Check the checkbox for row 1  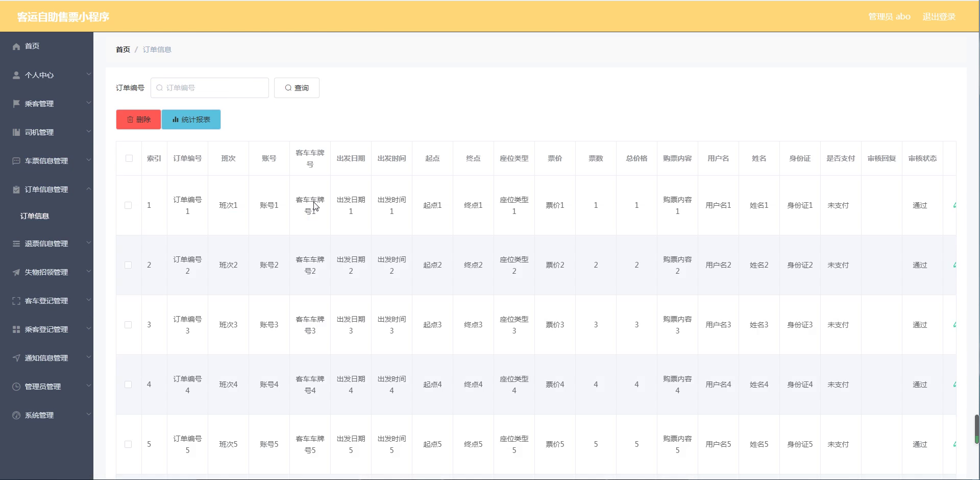click(x=128, y=205)
